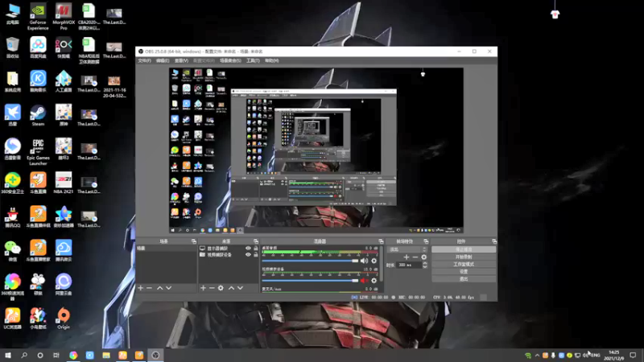
Task: Undock the Scene Transitions panel via header icon
Action: pyautogui.click(x=426, y=241)
